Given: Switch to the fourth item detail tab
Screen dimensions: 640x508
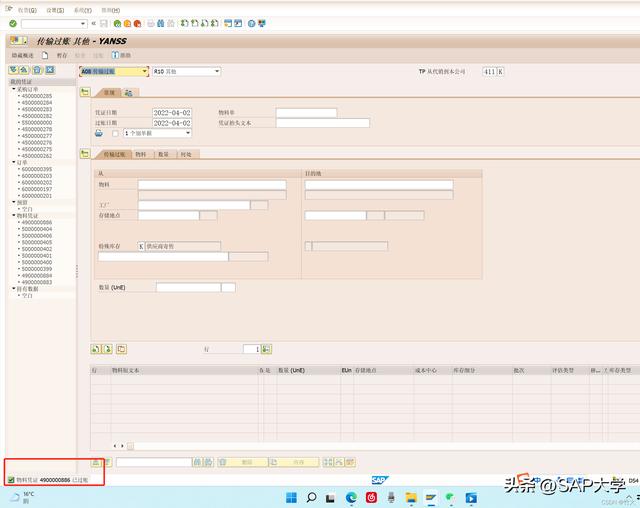Looking at the screenshot, I should 186,154.
